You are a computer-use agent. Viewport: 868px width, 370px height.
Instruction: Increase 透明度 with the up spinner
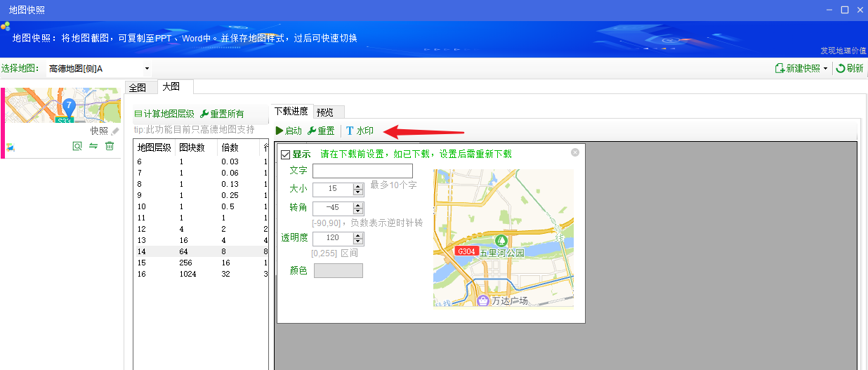pyautogui.click(x=358, y=235)
